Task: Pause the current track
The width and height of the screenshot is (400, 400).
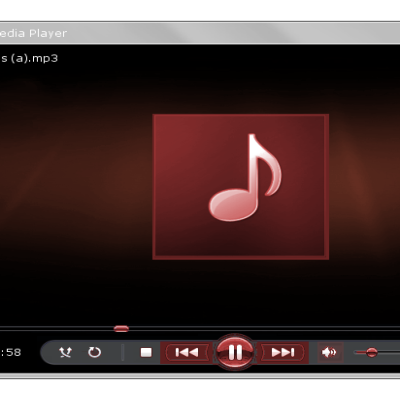Action: click(x=235, y=352)
